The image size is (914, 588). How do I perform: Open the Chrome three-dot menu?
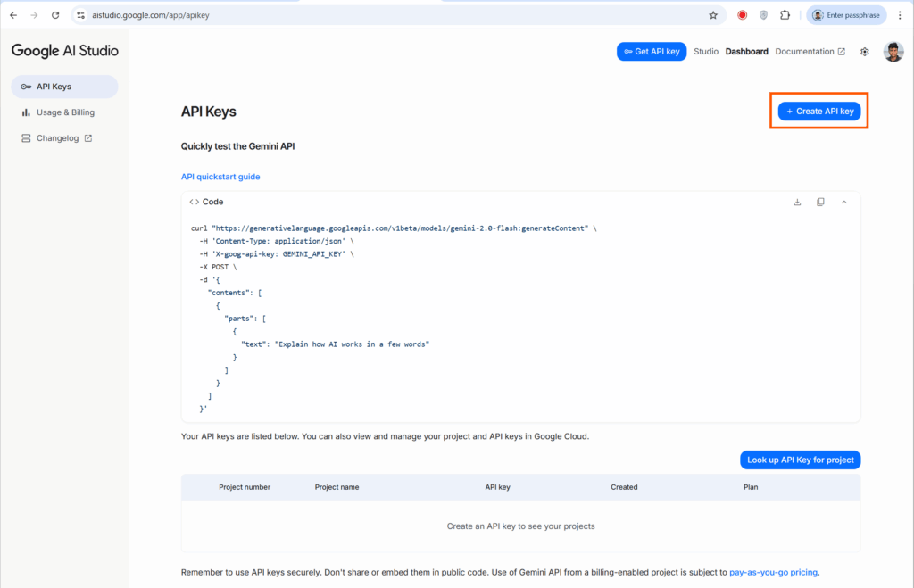[x=900, y=15]
